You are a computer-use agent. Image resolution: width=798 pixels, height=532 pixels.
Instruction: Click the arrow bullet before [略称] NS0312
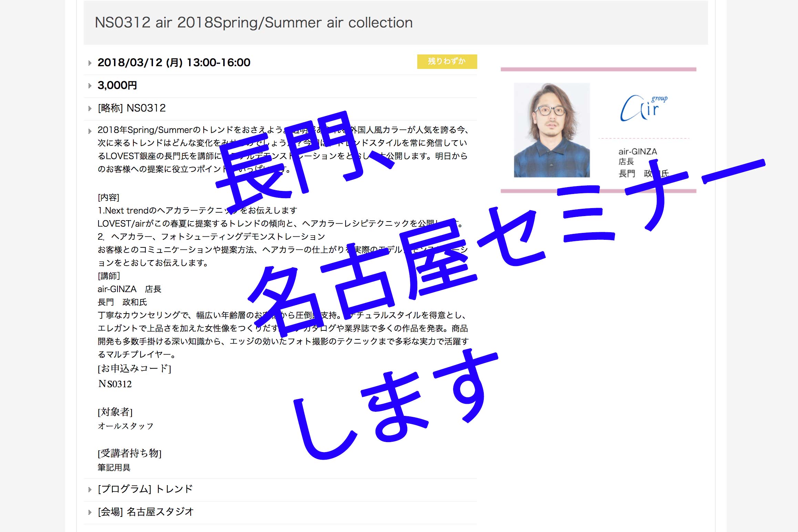[90, 109]
